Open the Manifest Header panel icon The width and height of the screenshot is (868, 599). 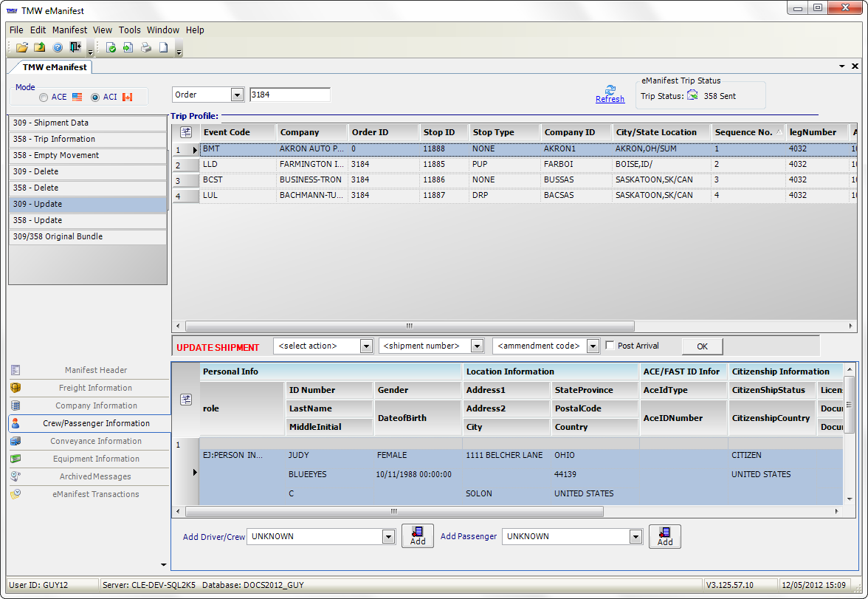click(16, 369)
